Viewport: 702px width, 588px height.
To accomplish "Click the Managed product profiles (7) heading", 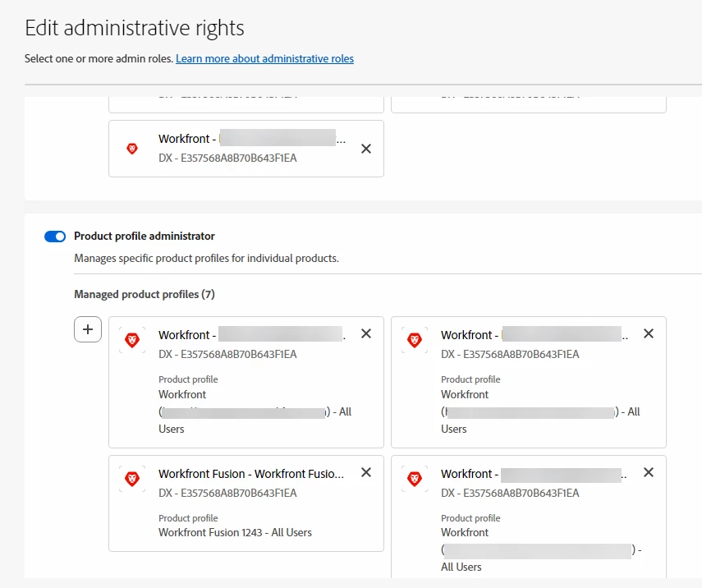I will click(x=145, y=294).
